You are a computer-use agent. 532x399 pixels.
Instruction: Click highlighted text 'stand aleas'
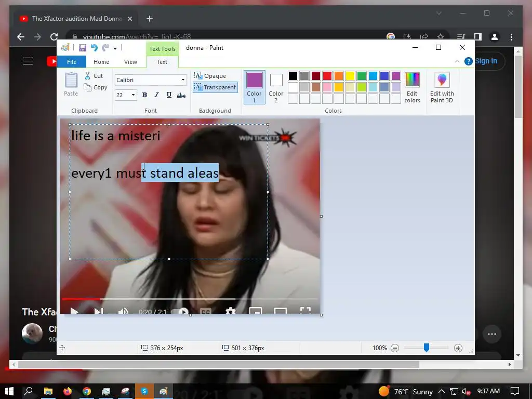pyautogui.click(x=184, y=173)
